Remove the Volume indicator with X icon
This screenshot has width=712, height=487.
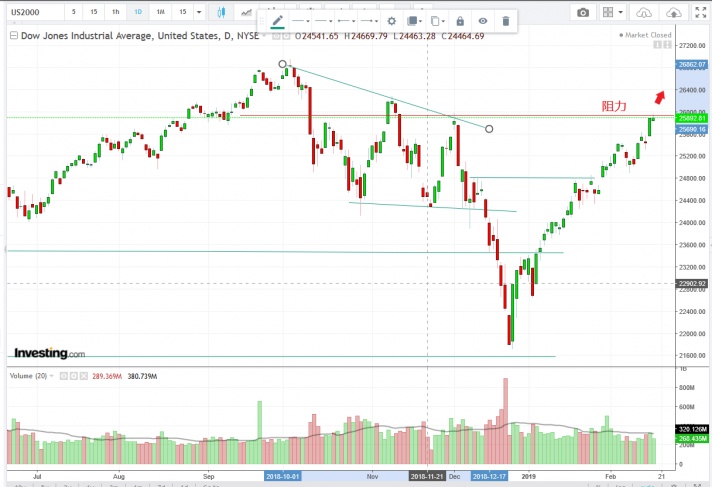tap(84, 375)
